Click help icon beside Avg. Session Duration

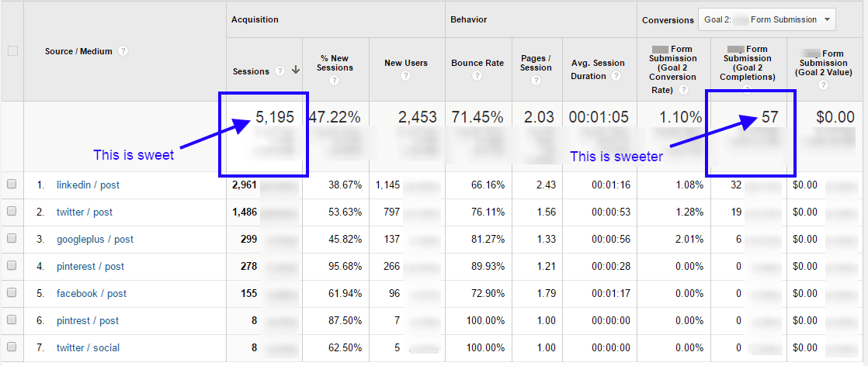pos(616,76)
